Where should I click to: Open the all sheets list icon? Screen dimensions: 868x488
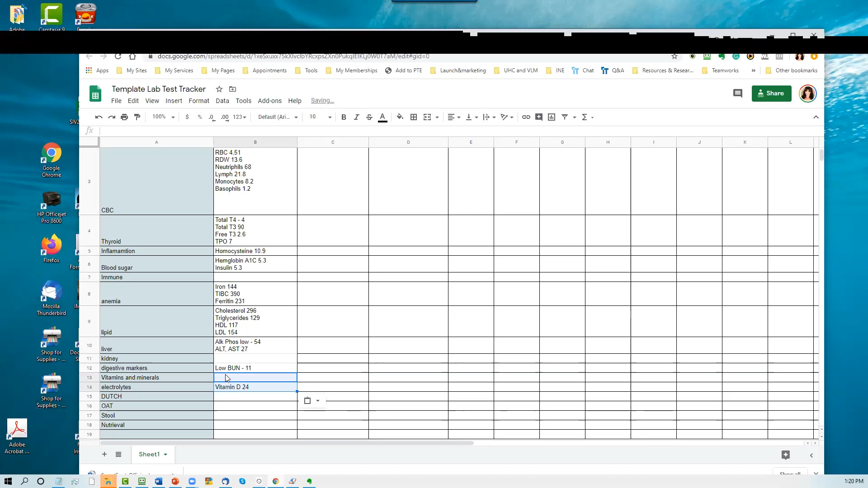click(118, 454)
